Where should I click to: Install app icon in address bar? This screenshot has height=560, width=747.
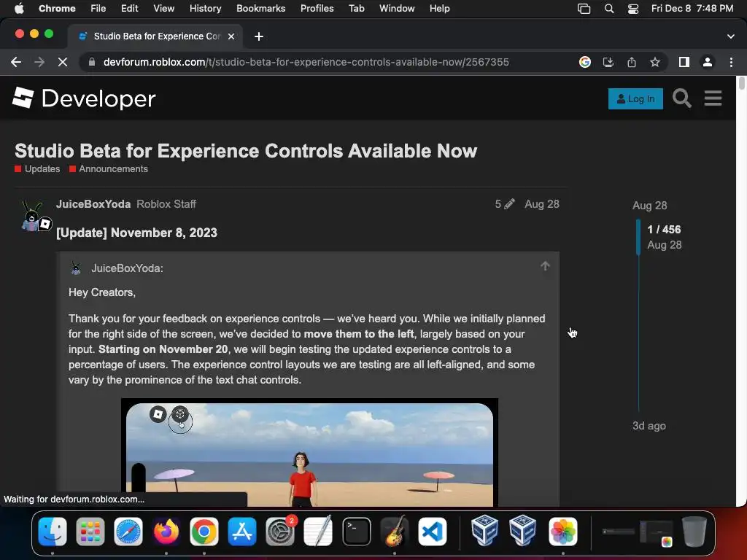[x=608, y=62]
